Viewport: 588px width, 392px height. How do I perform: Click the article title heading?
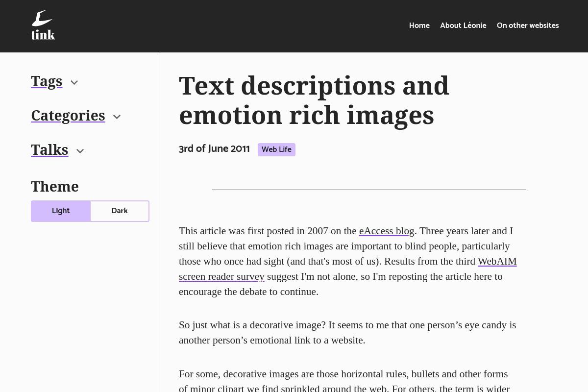tap(314, 100)
